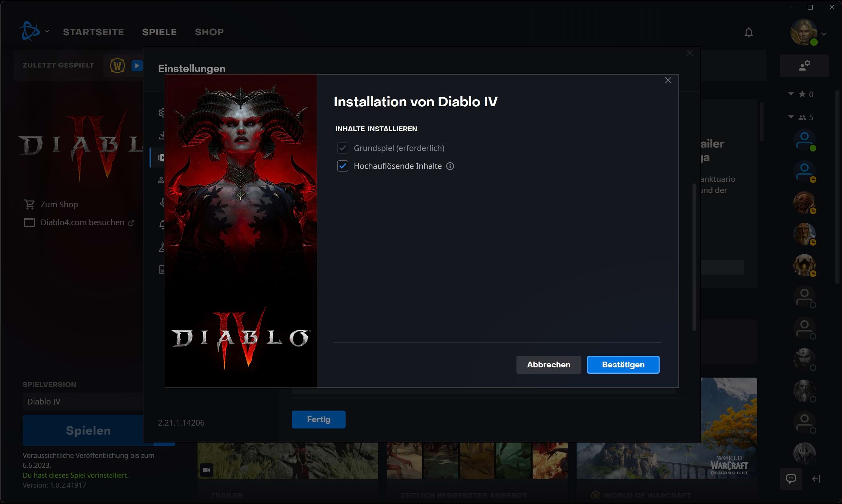Viewport: 842px width, 504px height.
Task: Open the Spielversion Diablo IV dropdown
Action: tap(83, 401)
